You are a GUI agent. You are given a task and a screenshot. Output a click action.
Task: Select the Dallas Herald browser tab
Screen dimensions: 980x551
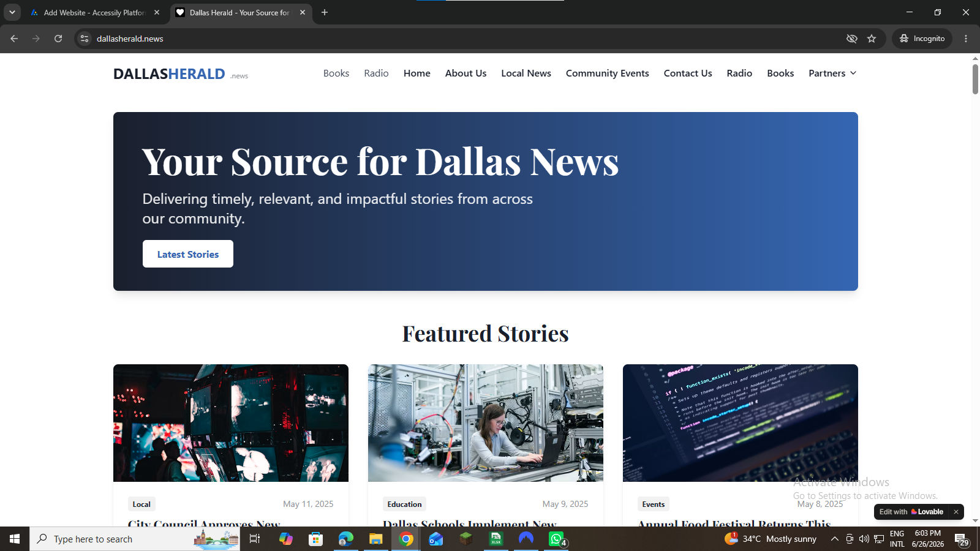coord(240,12)
